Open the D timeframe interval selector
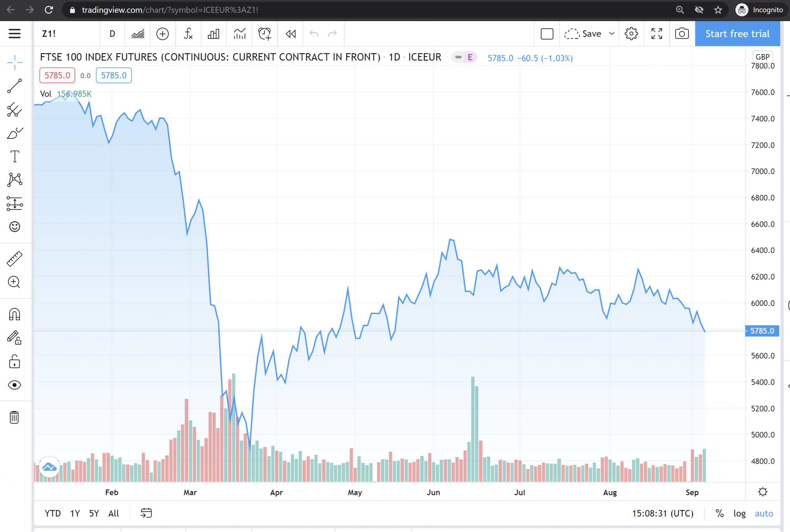Screen dimensions: 790x532 click(x=112, y=34)
